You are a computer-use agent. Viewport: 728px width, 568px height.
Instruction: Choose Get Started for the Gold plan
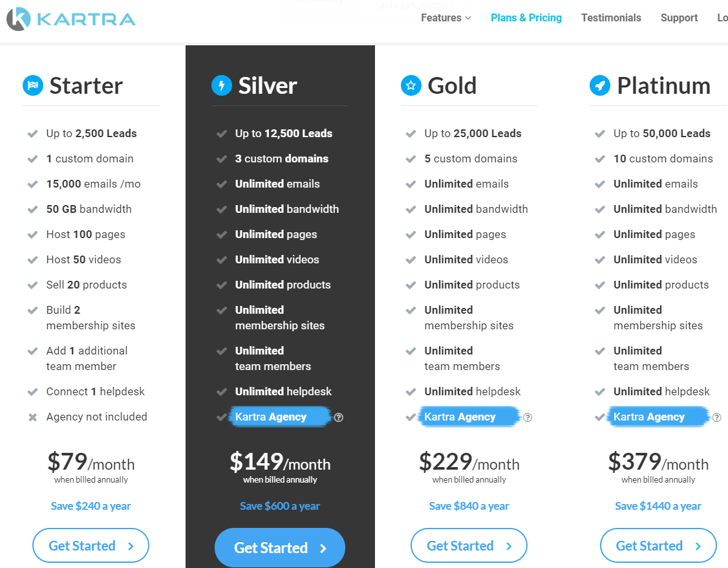(469, 546)
